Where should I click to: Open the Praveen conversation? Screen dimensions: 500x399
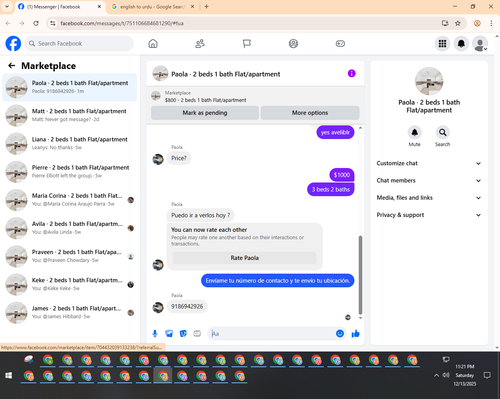point(70,256)
